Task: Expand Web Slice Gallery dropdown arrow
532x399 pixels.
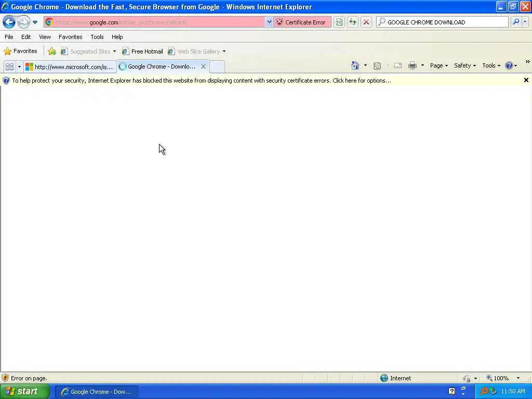Action: [224, 51]
